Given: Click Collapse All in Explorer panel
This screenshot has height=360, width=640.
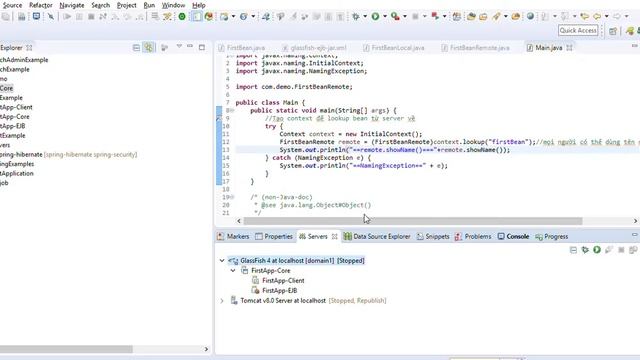Looking at the screenshot, I should (136, 48).
